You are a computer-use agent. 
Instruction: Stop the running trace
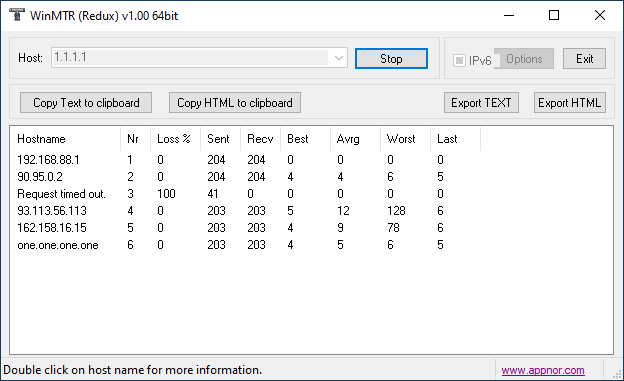tap(391, 59)
